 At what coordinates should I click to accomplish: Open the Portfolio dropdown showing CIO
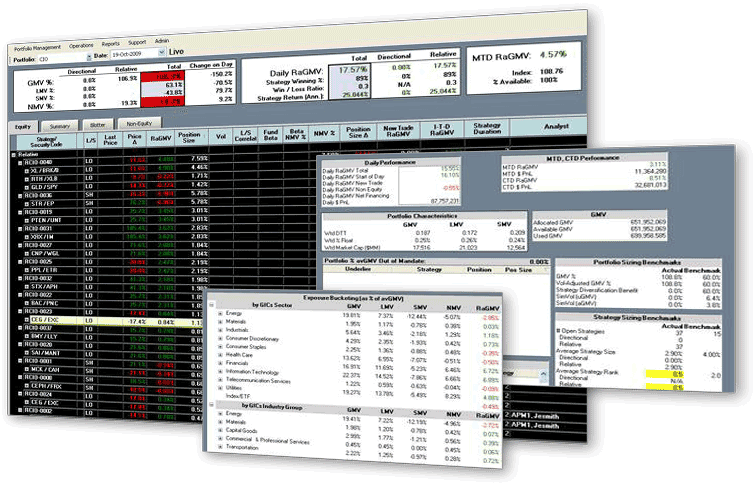click(65, 58)
